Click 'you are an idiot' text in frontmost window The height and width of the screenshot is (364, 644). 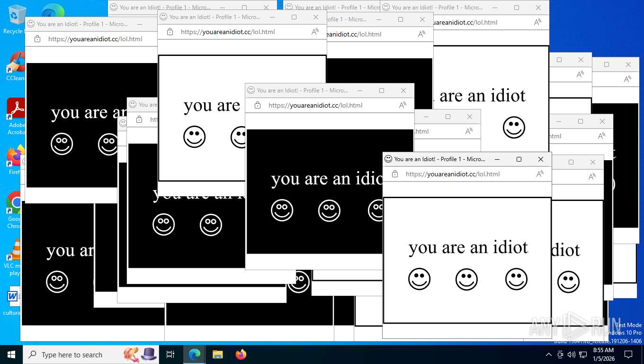coord(468,247)
